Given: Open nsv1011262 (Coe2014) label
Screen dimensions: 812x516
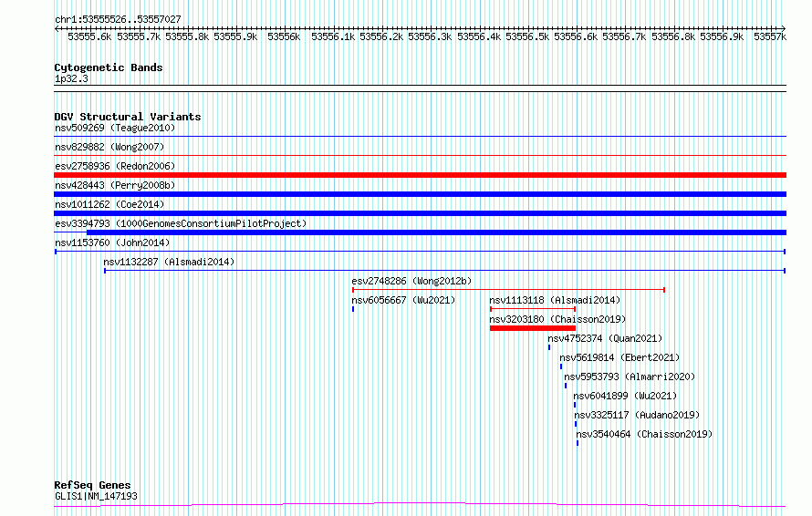Looking at the screenshot, I should (x=109, y=204).
